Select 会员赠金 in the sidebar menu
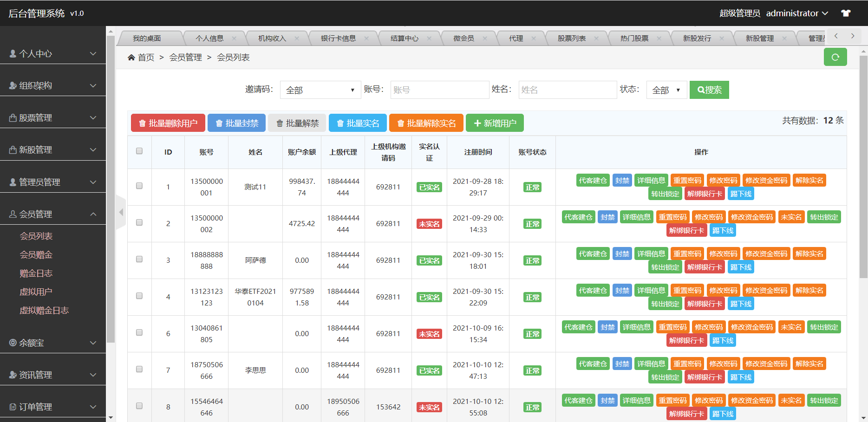This screenshot has height=422, width=868. point(36,254)
